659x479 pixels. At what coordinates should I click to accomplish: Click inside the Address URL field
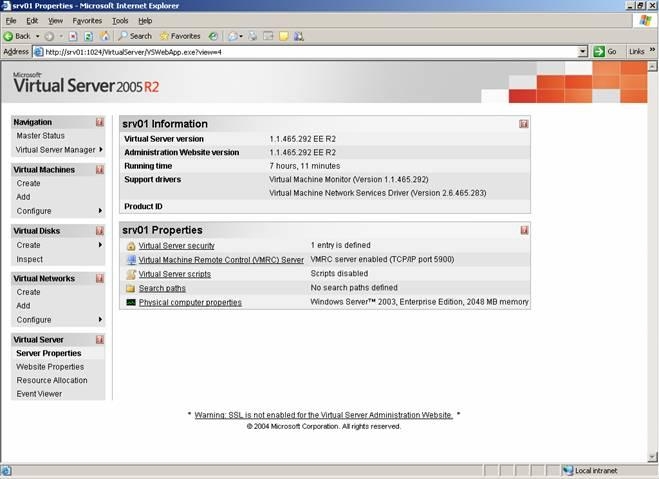click(300, 51)
